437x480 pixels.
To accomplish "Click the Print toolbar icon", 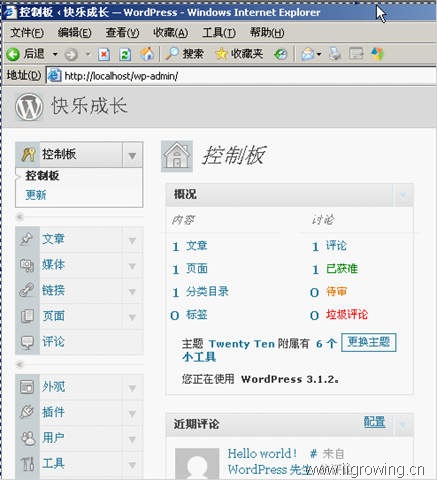I will click(x=335, y=54).
